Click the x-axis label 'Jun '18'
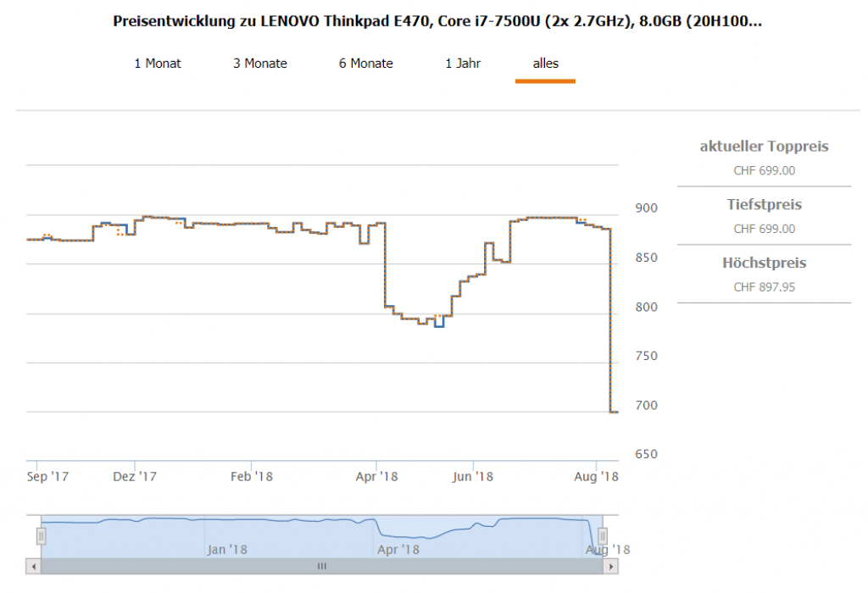 pos(473,477)
